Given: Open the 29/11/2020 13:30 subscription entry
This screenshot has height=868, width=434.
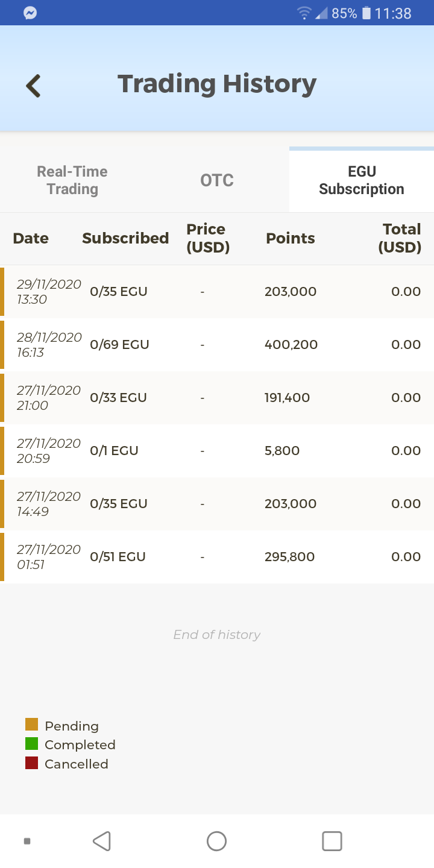Looking at the screenshot, I should [x=217, y=292].
